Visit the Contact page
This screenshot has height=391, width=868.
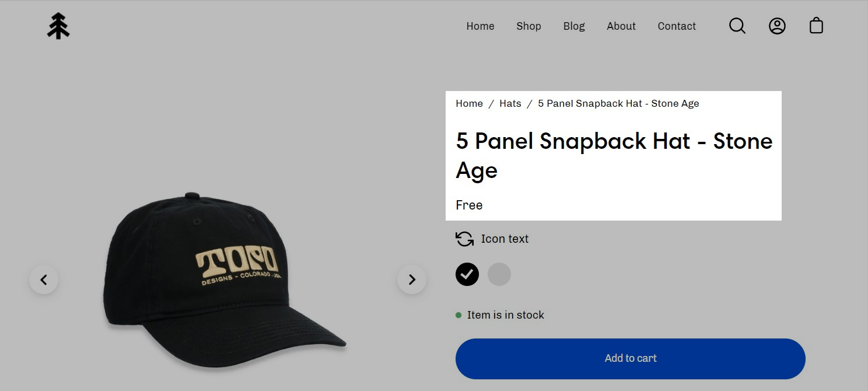click(677, 26)
